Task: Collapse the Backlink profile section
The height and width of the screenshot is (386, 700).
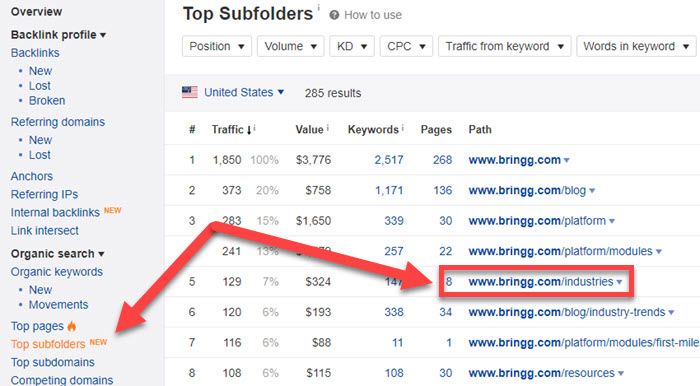Action: coord(58,35)
